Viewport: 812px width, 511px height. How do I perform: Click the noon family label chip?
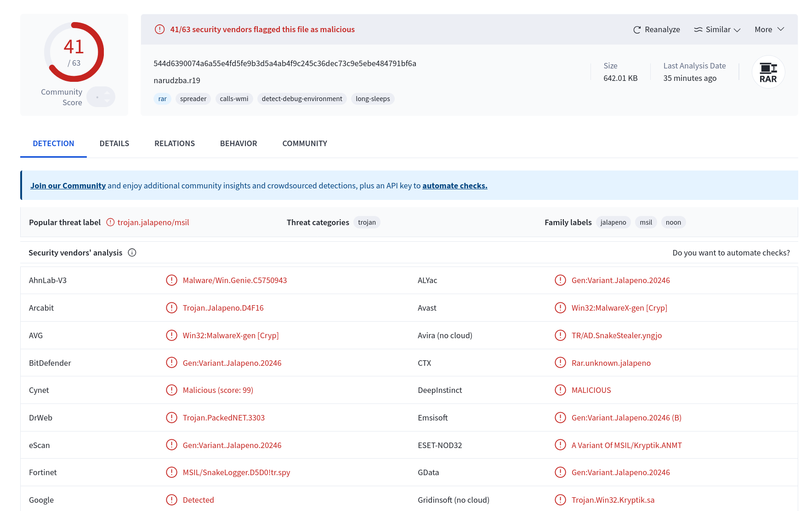point(673,222)
